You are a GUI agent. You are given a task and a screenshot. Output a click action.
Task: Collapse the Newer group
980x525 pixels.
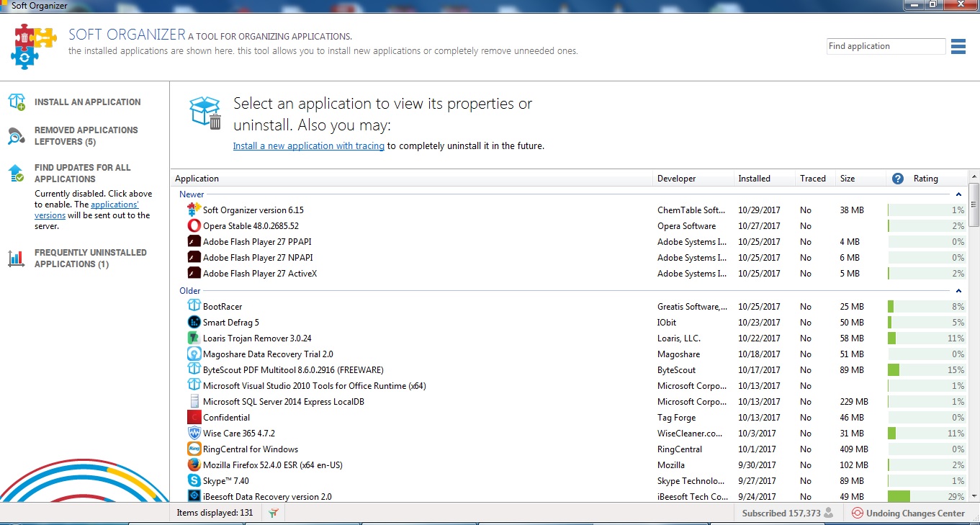coord(958,194)
